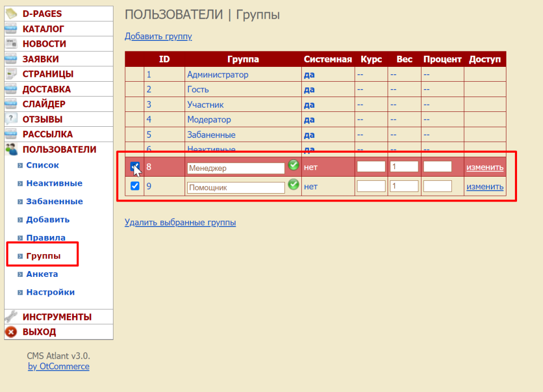Click the ЗАЯВКИ sidebar icon

click(x=11, y=59)
